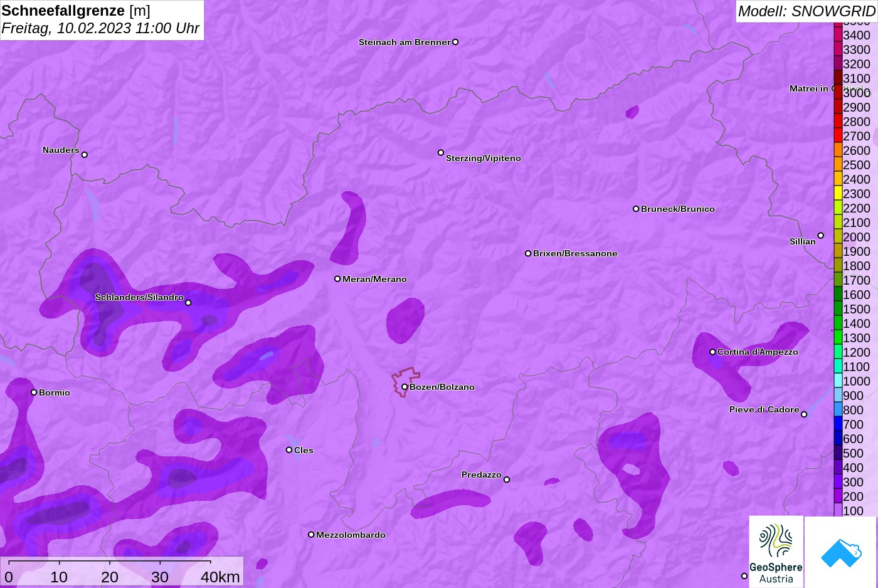This screenshot has width=878, height=588.
Task: Click the Steinach am Brenner marker dot
Action: tap(455, 42)
